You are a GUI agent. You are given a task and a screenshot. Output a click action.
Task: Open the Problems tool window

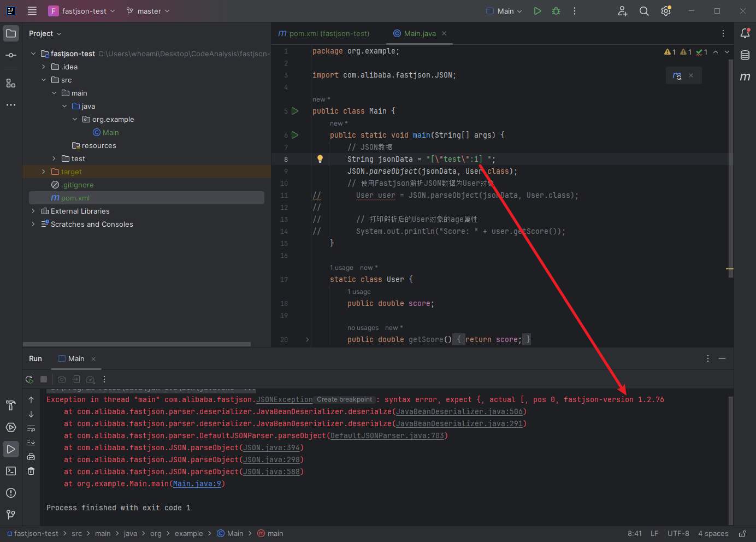11,493
